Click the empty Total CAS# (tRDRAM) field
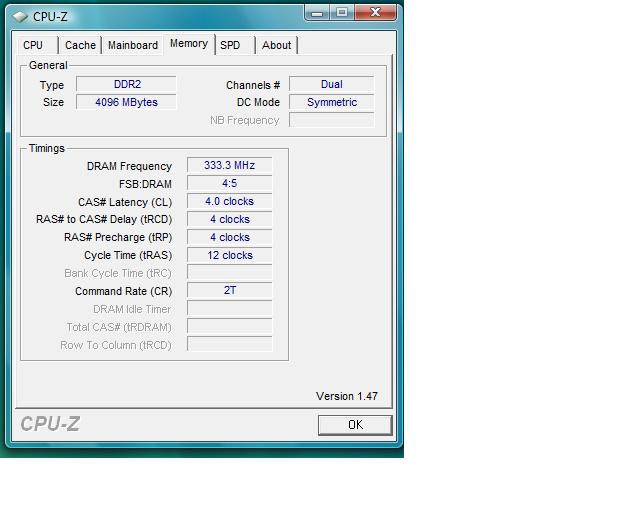The height and width of the screenshot is (512, 640). coord(229,326)
